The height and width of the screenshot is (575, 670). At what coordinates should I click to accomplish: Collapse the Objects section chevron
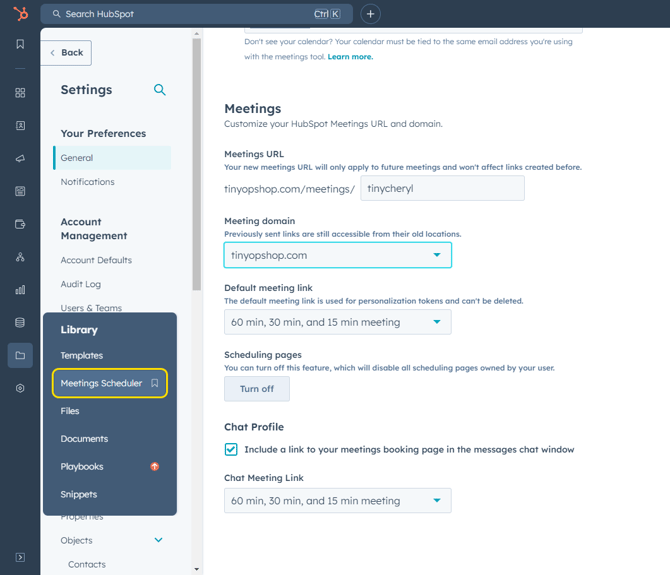[158, 540]
